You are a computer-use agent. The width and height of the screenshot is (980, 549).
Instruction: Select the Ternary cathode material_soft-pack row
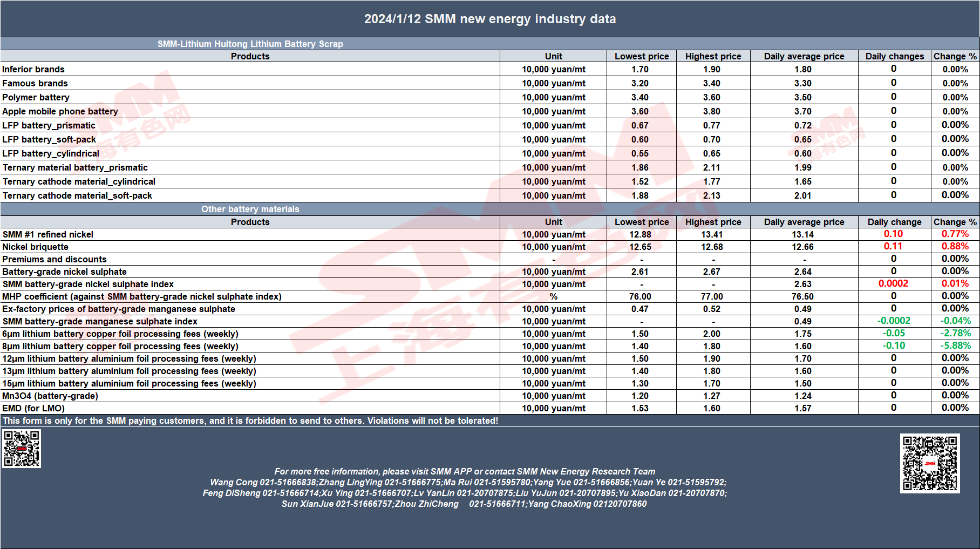[490, 195]
